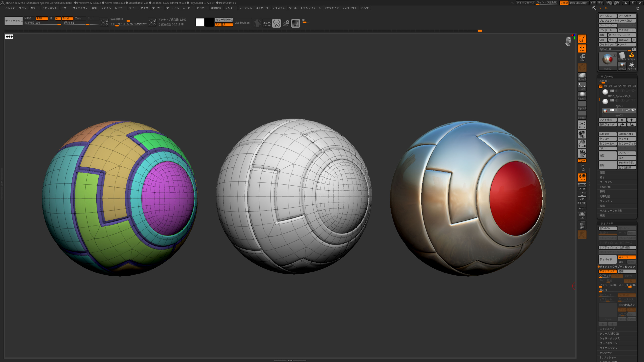644x362 pixels.
Task: Open the ZPlugin menu
Action: [x=332, y=8]
